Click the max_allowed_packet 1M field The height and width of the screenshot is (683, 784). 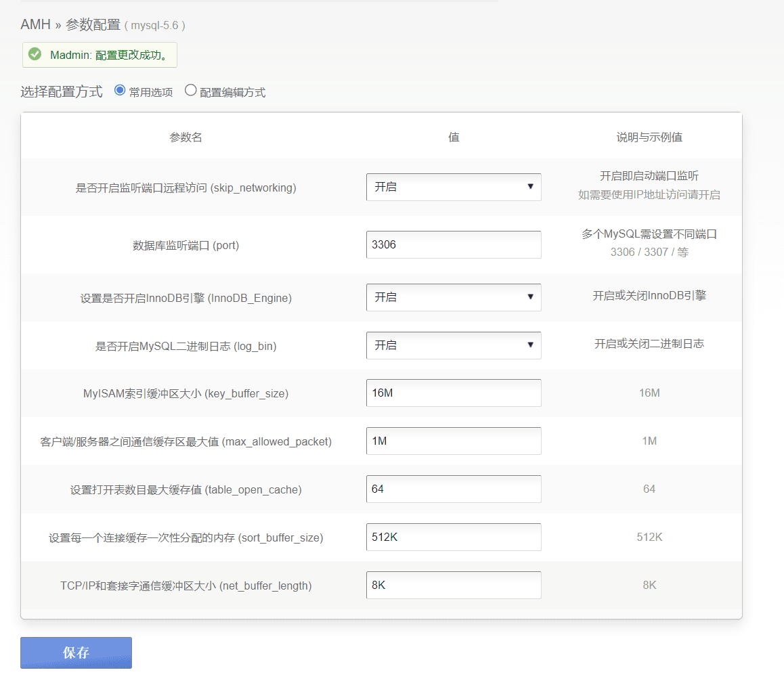point(453,441)
